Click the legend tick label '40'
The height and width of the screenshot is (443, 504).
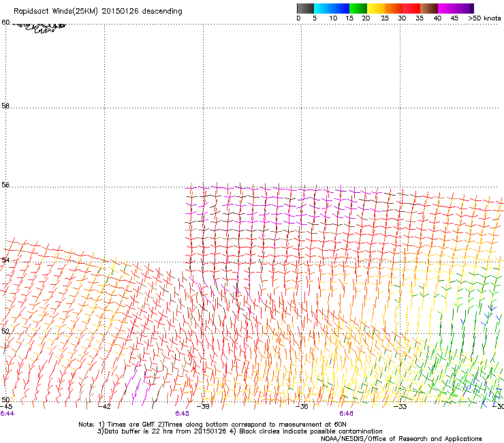(437, 18)
